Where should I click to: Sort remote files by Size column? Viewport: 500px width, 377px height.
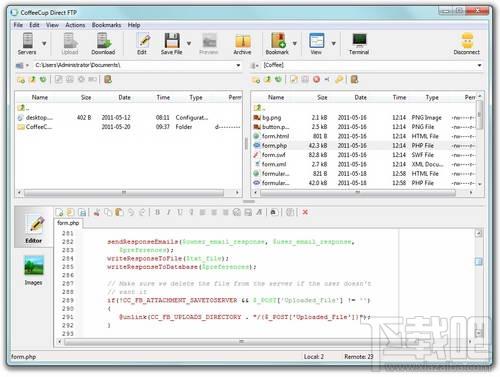[322, 97]
